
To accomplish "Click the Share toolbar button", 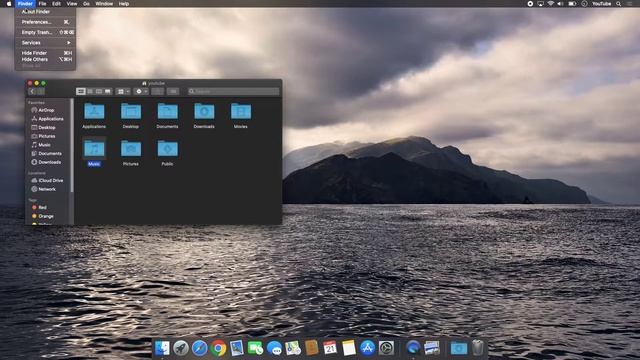I will point(158,91).
